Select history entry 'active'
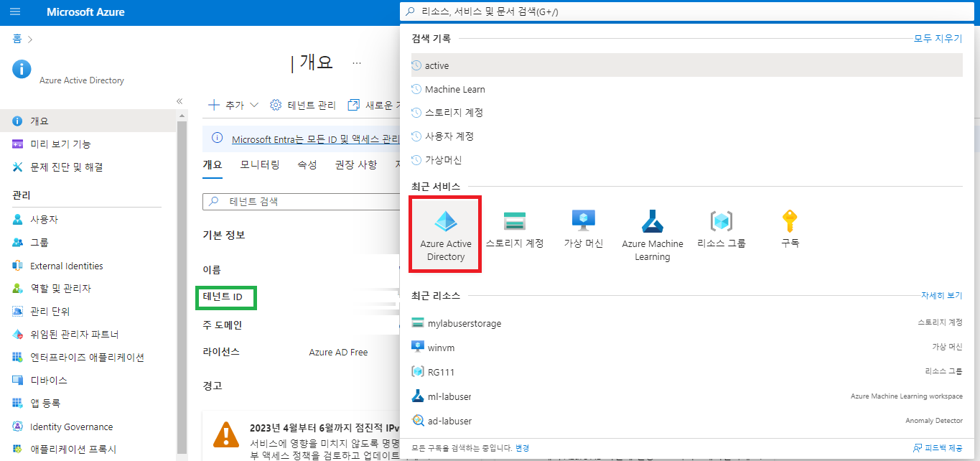The width and height of the screenshot is (980, 461). [x=686, y=65]
